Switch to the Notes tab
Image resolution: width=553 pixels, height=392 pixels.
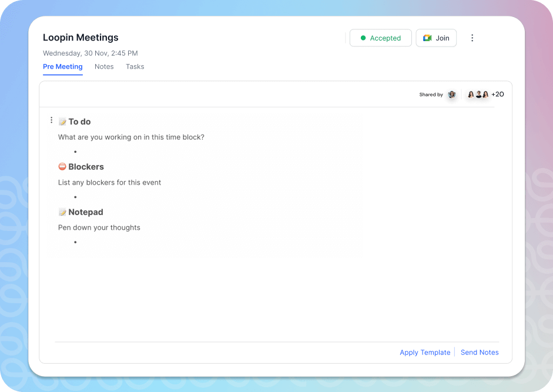point(104,66)
